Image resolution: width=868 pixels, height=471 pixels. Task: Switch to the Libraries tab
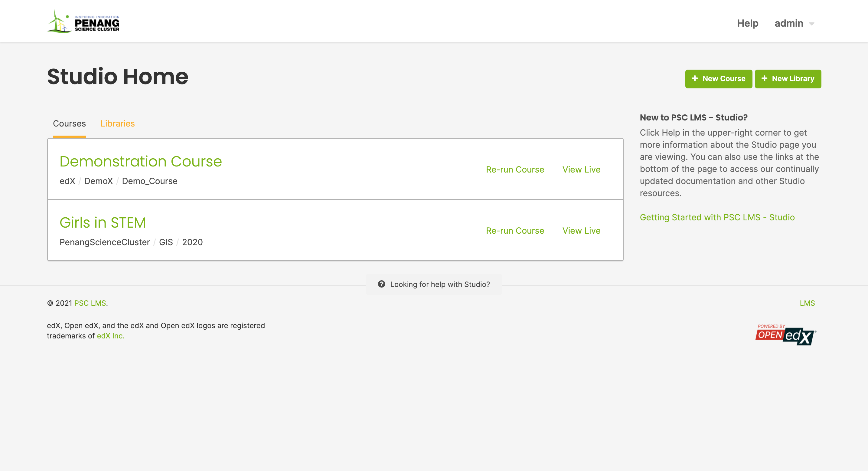pyautogui.click(x=117, y=124)
